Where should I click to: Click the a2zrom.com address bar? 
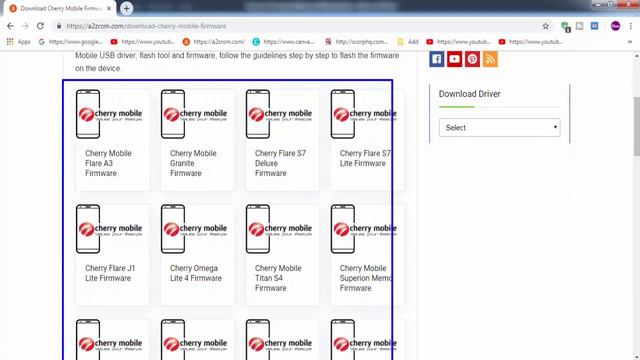[x=302, y=26]
